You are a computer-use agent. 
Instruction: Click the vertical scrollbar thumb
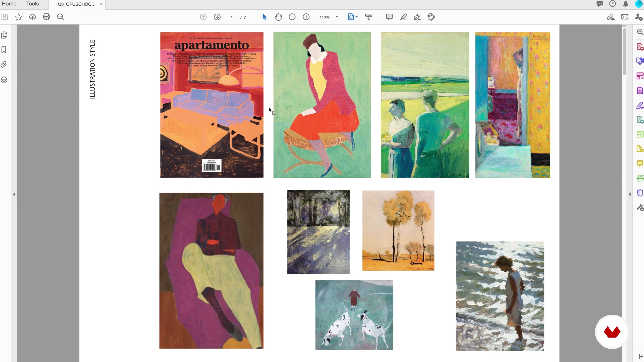[x=624, y=51]
